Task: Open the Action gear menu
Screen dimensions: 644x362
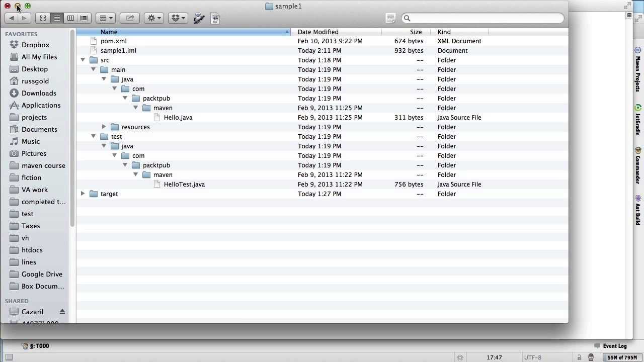Action: tap(153, 18)
